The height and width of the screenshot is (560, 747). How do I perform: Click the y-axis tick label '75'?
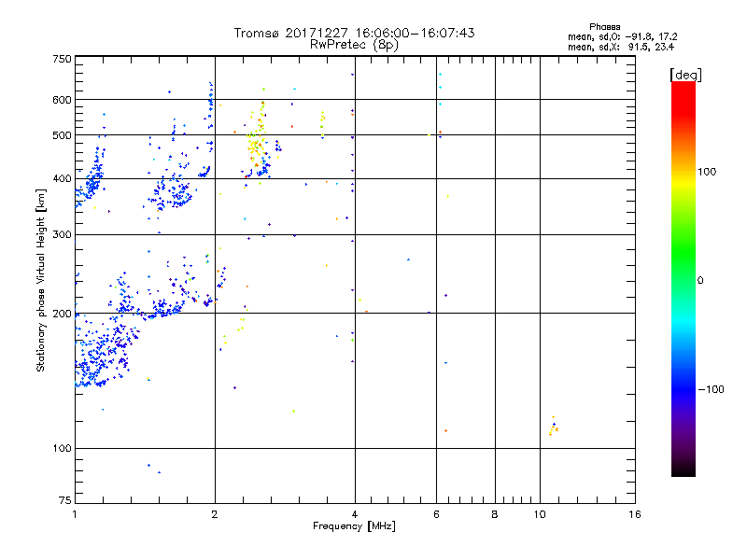click(65, 500)
